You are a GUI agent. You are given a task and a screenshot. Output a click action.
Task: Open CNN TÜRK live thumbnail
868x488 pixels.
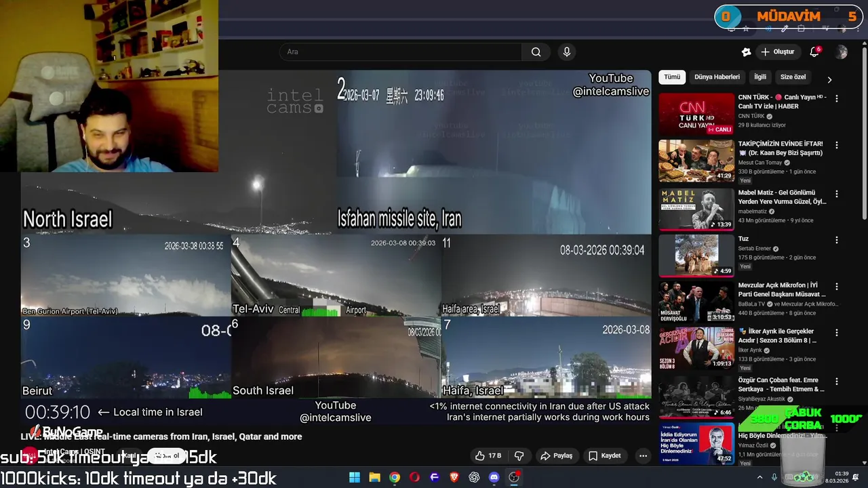tap(696, 115)
